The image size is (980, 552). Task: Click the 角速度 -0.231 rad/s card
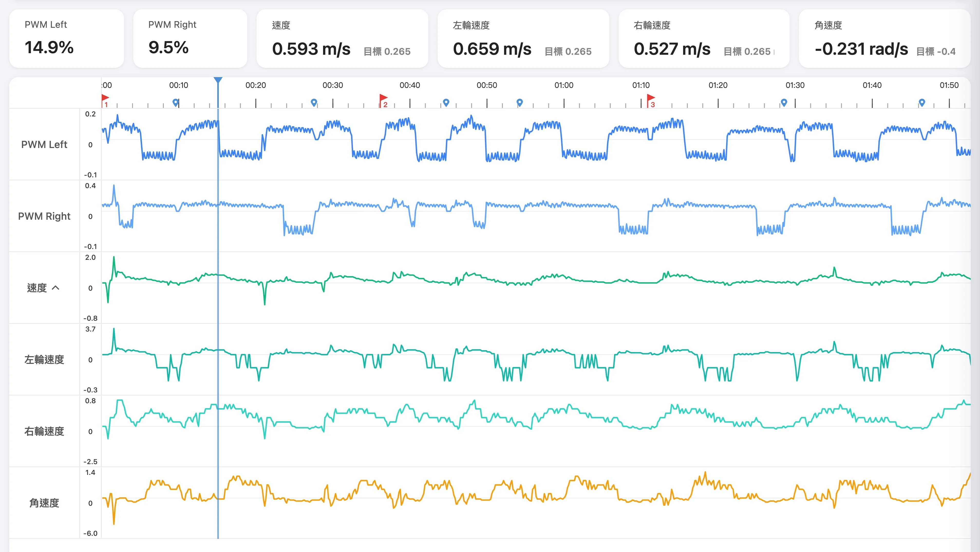(885, 39)
